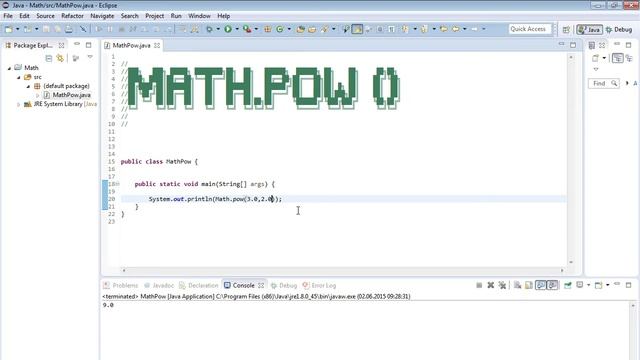The height and width of the screenshot is (360, 640).
Task: Click the Search flashlight toolbar icon
Action: [325, 29]
